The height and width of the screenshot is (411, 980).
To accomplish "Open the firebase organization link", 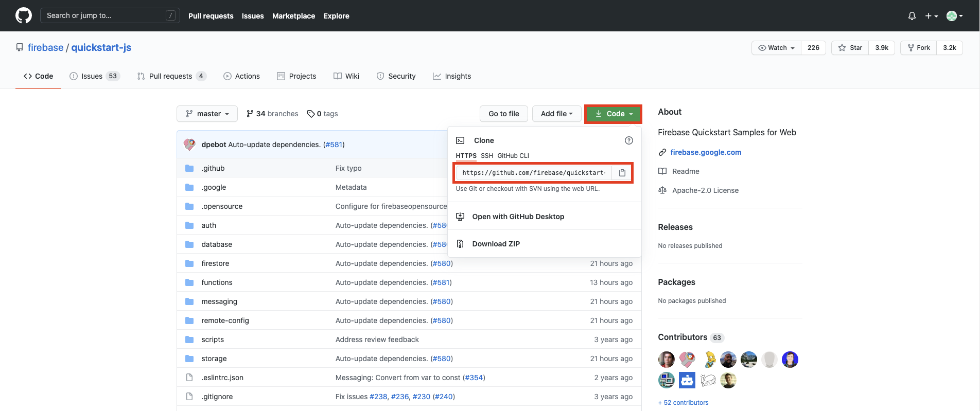I will 45,47.
